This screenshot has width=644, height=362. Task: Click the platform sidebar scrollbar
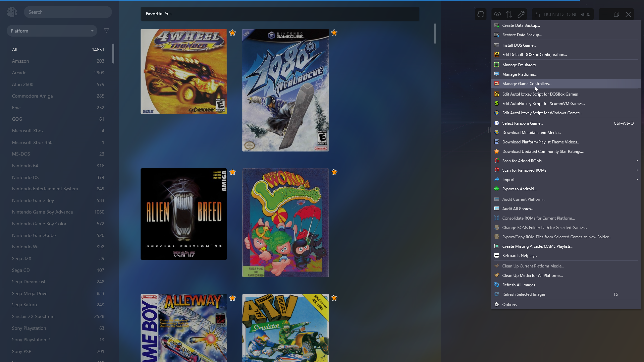coord(113,53)
